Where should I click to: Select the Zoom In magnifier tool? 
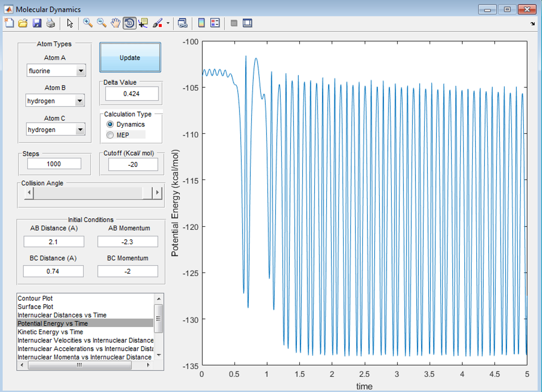coord(88,23)
